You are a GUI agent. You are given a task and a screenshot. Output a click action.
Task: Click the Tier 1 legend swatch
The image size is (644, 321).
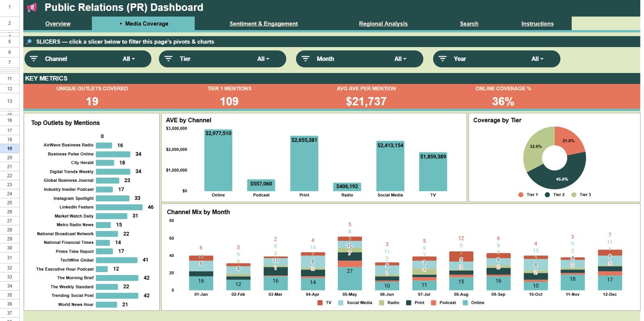tap(521, 195)
